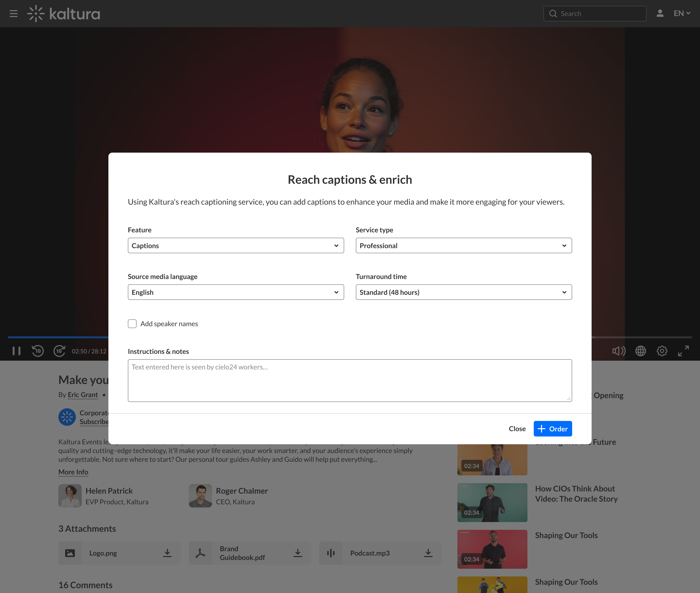This screenshot has width=700, height=593.
Task: Click the Instructions & notes text area
Action: tap(350, 381)
